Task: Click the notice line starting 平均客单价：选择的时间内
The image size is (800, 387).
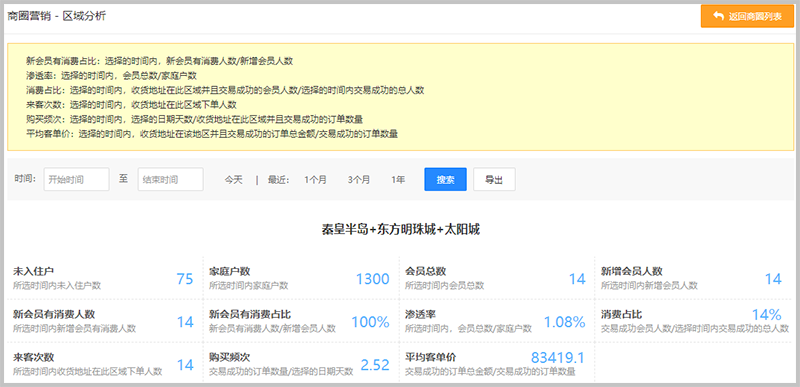Action: pyautogui.click(x=212, y=134)
